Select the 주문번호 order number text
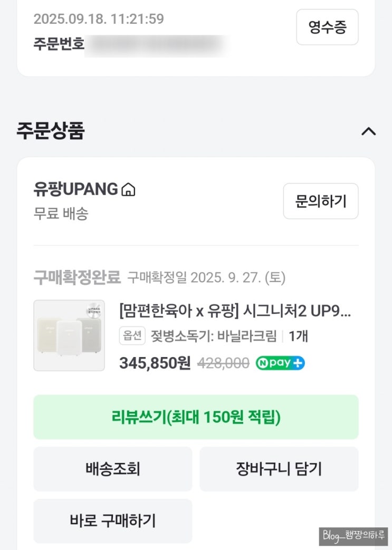392x550 pixels. point(59,43)
